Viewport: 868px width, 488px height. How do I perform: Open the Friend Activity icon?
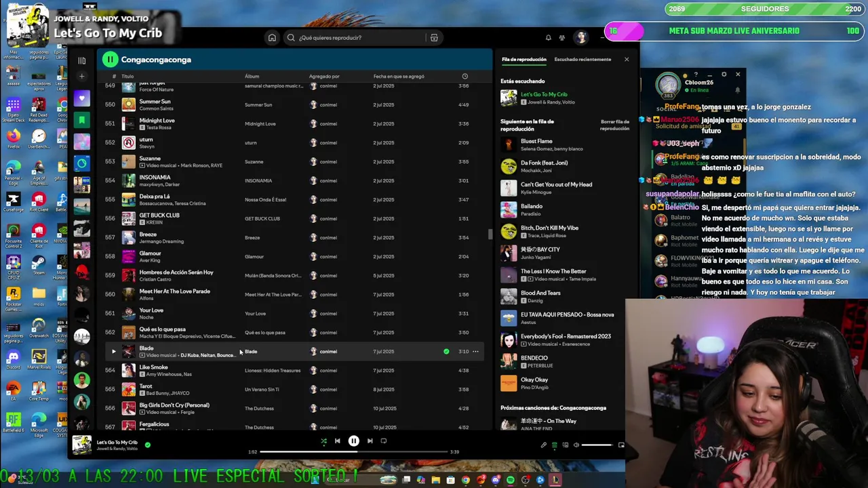[x=562, y=38]
